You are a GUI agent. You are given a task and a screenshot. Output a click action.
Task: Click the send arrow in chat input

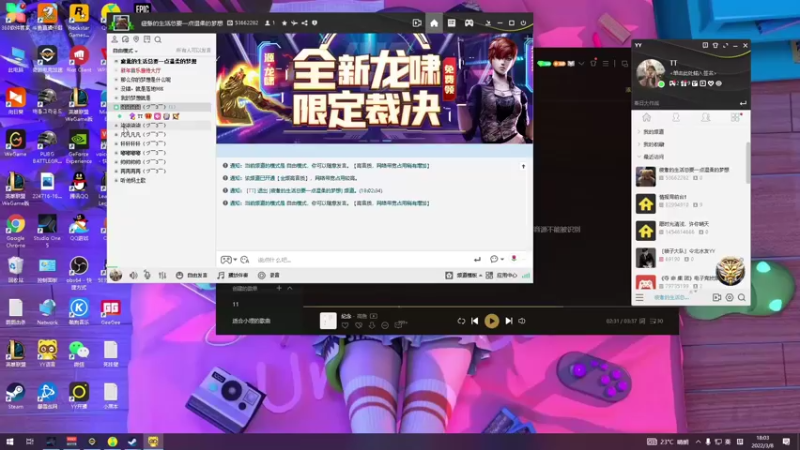tap(477, 260)
